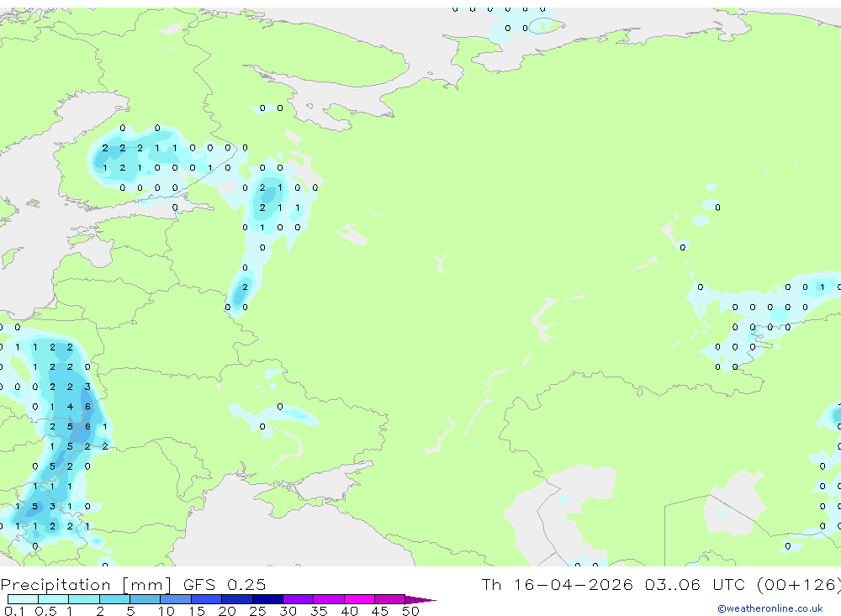Click the legend label '15'

[x=197, y=611]
